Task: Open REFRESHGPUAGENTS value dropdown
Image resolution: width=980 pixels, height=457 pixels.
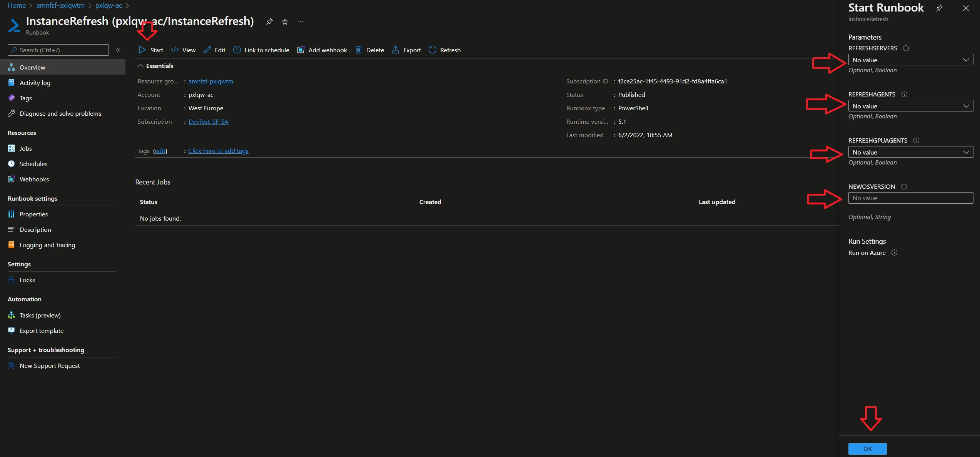Action: click(x=910, y=152)
